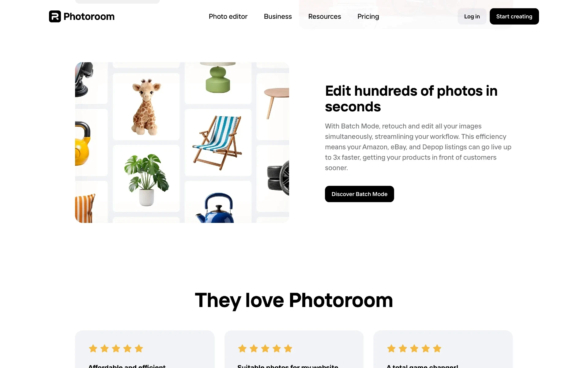Open the Photo editor menu
This screenshot has width=588, height=368.
click(x=228, y=16)
